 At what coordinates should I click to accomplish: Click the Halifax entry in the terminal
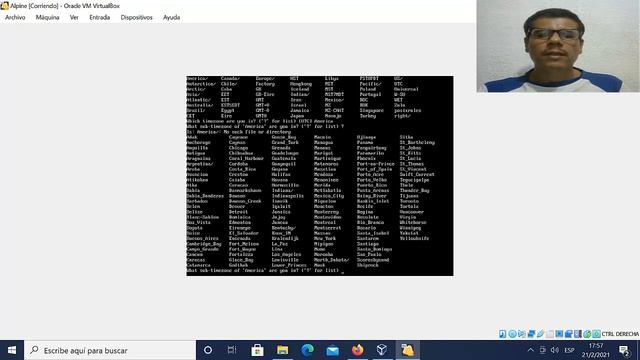click(x=281, y=174)
